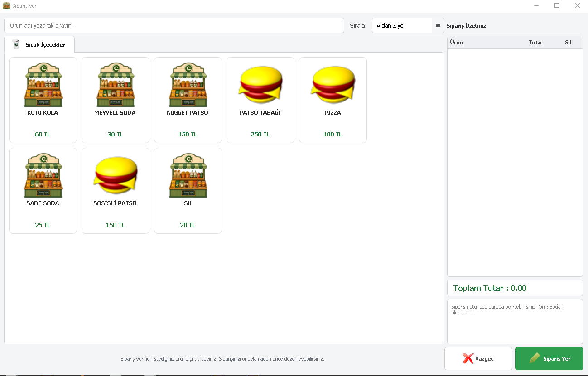Select the SADE SODA stall icon
The width and height of the screenshot is (588, 376).
(43, 175)
